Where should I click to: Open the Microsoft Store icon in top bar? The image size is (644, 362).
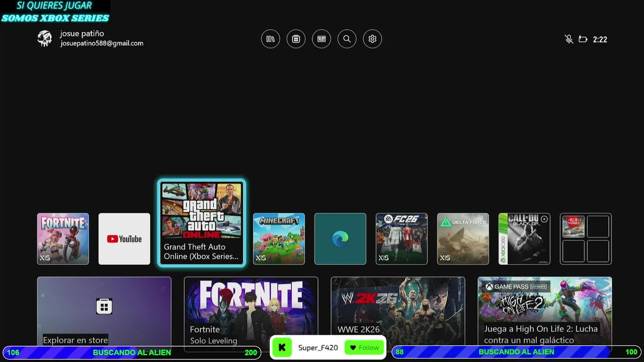pyautogui.click(x=296, y=39)
